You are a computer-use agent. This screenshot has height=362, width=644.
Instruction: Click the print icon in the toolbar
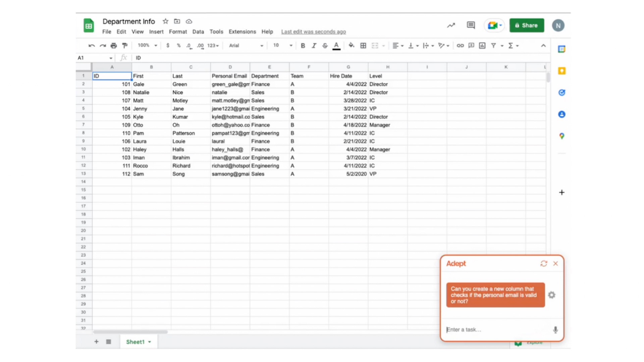coord(114,46)
